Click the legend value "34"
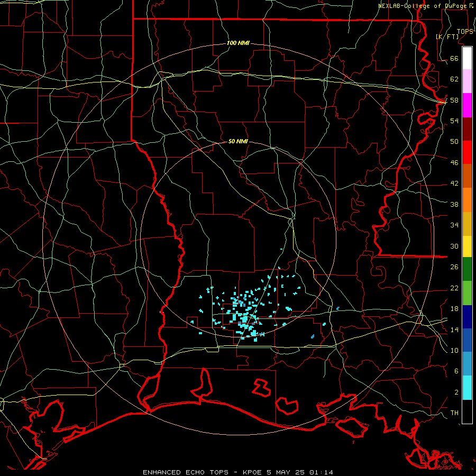The height and width of the screenshot is (476, 476). pyautogui.click(x=454, y=225)
